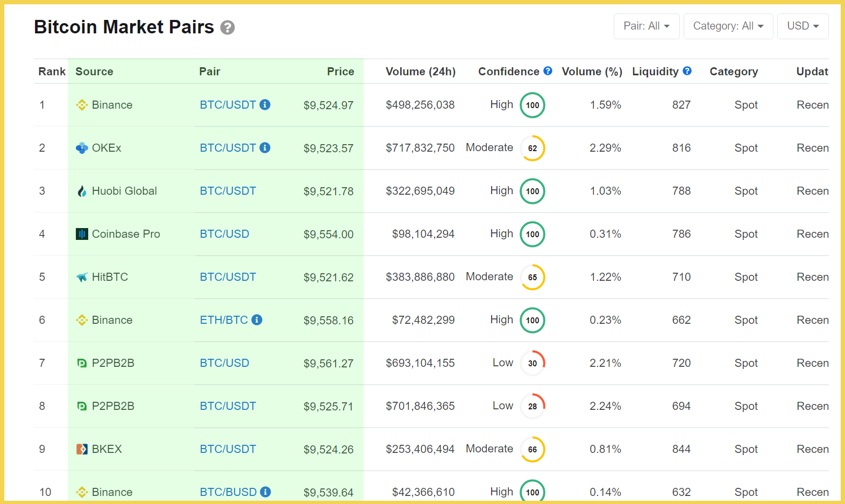
Task: Click the help icon beside Bitcoin Market Pairs
Action: [x=228, y=27]
